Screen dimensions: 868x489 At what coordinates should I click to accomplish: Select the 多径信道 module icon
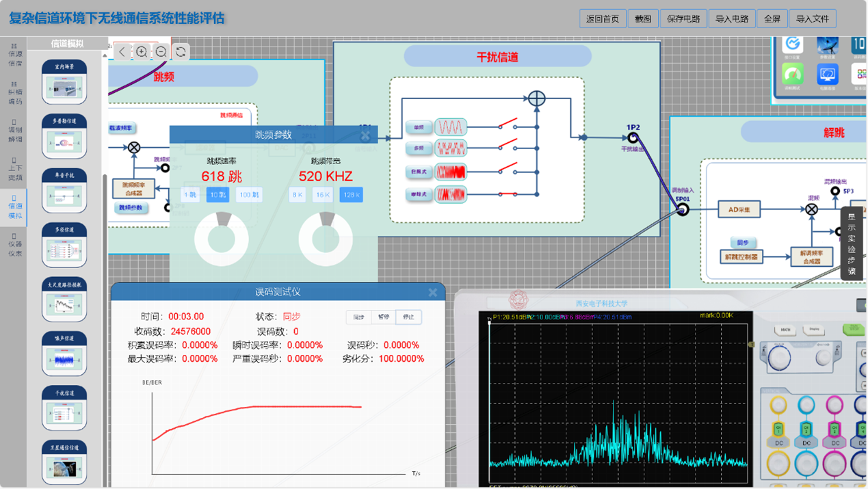(x=64, y=245)
